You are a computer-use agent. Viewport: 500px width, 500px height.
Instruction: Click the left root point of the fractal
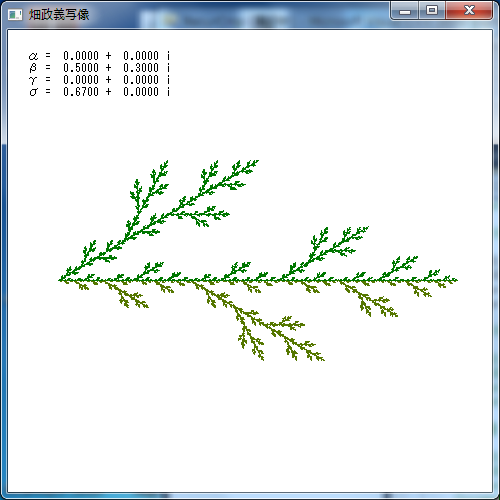(x=59, y=280)
